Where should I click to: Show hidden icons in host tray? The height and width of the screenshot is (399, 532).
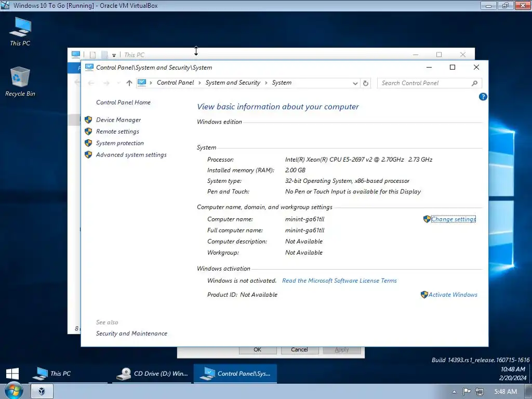[x=454, y=392]
